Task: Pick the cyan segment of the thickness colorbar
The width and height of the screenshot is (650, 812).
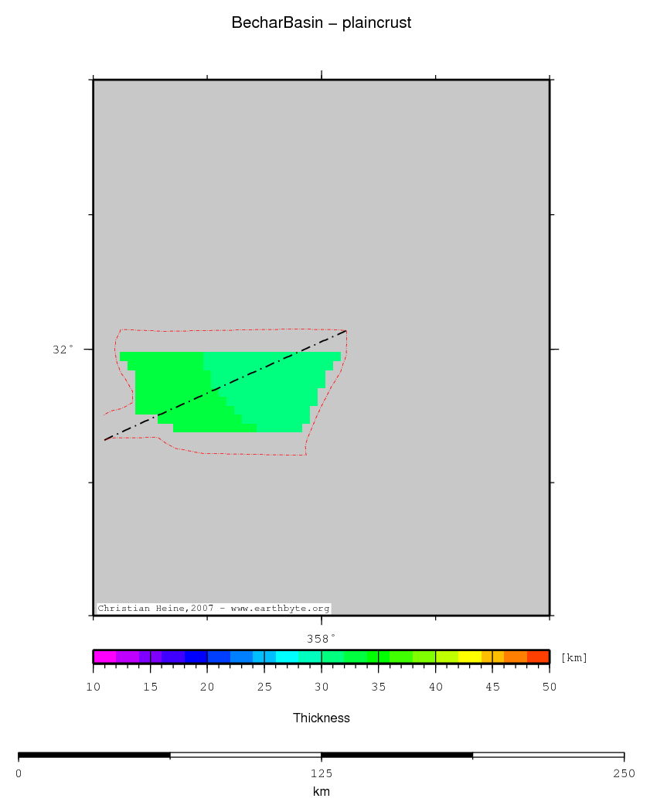Action: pyautogui.click(x=287, y=657)
